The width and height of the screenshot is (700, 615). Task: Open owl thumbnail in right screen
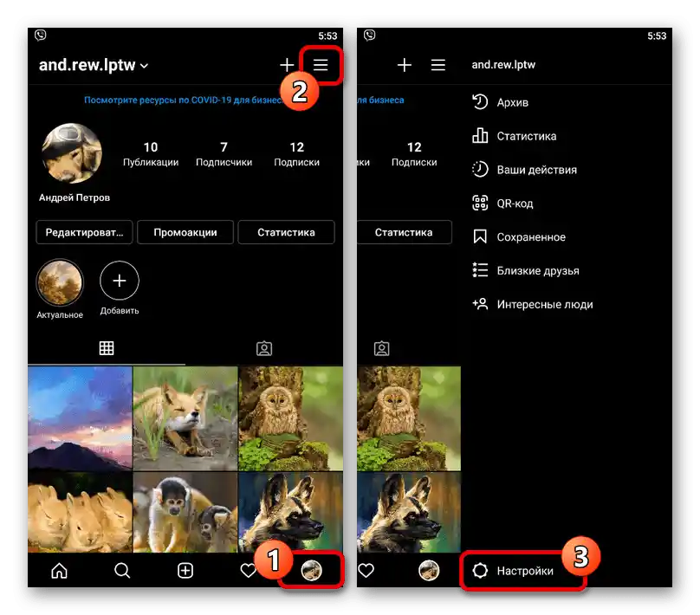[x=409, y=418]
